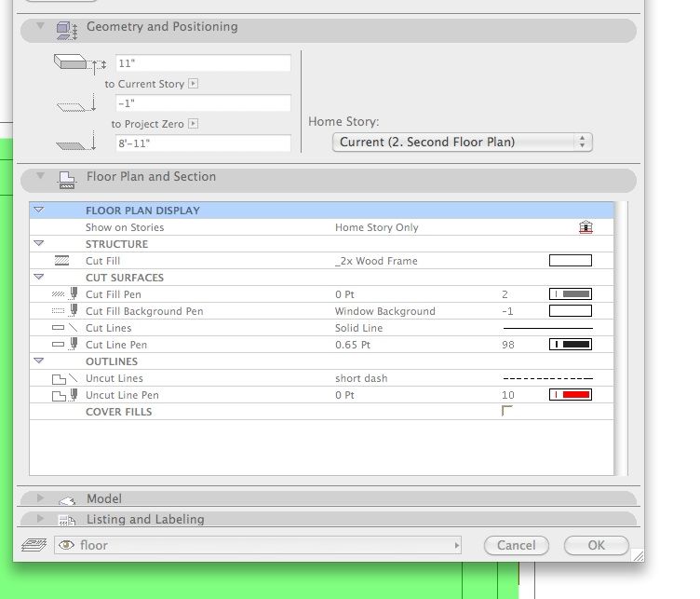Click the slab thickness icon
Screen dimensions: 700x599
click(80, 63)
